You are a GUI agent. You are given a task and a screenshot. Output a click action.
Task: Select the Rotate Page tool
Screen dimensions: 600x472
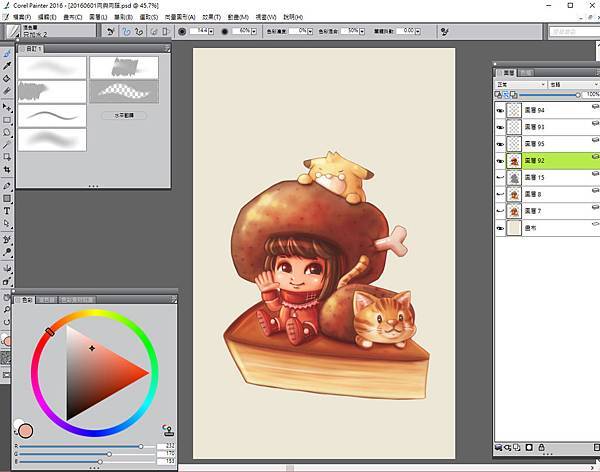(x=7, y=322)
